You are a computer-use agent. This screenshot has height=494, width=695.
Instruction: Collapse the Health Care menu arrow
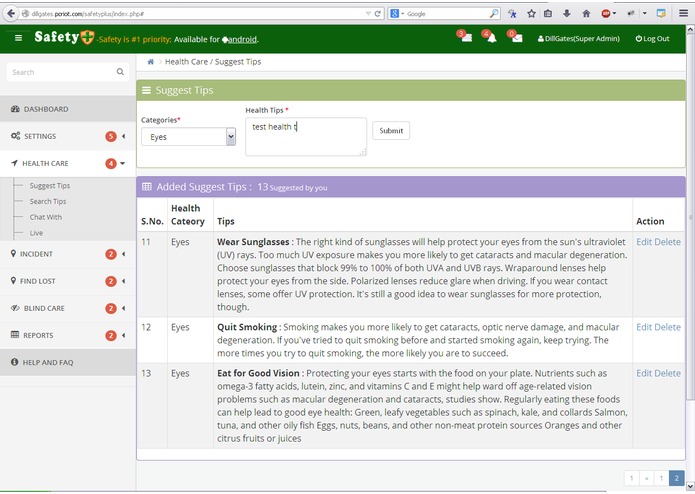pyautogui.click(x=123, y=163)
